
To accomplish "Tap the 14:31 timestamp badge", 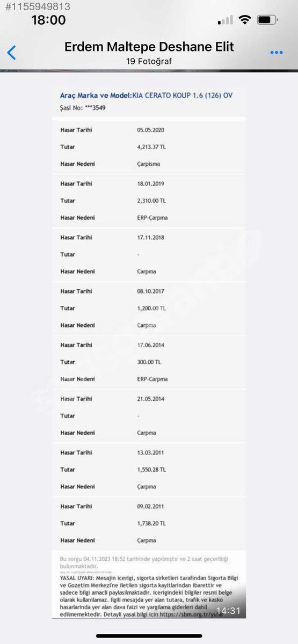I will click(228, 611).
